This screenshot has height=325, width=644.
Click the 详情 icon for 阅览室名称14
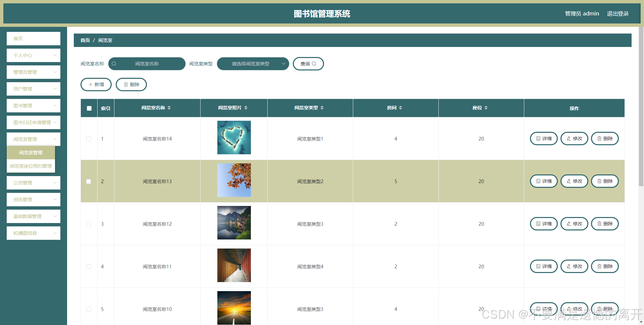pyautogui.click(x=538, y=138)
